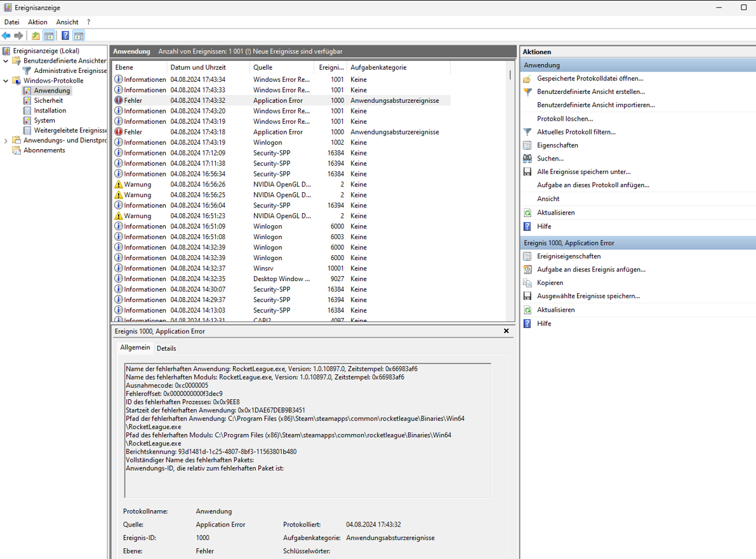Click the Ereigniseigenschaften icon

[527, 256]
